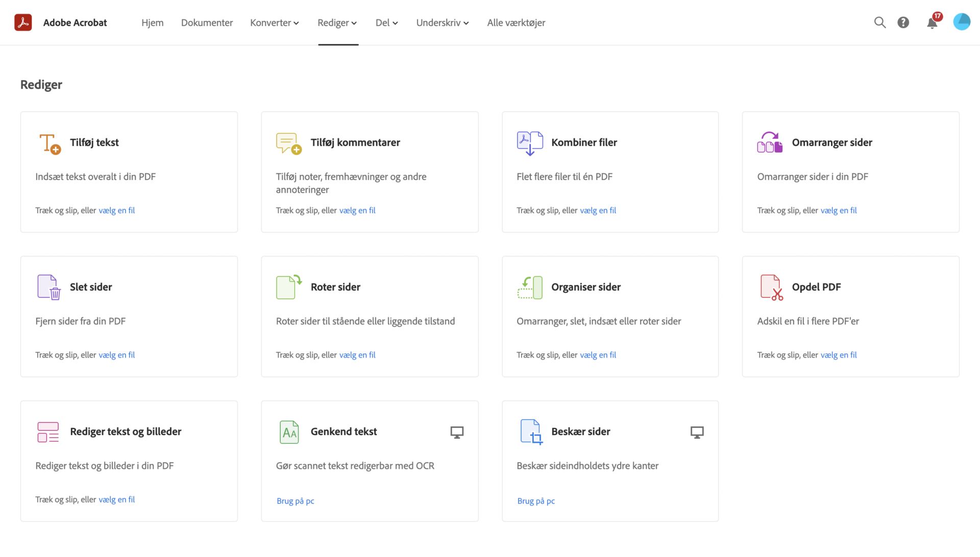
Task: Click the Slet sider trash icon
Action: [x=49, y=287]
